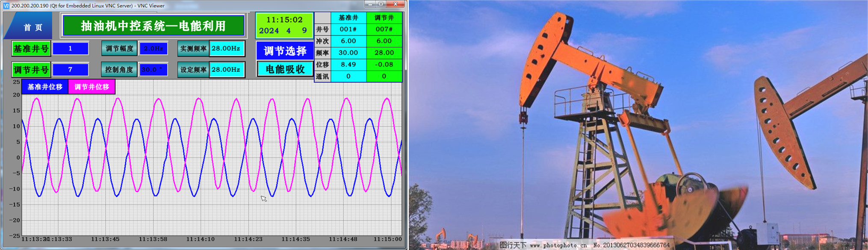Click the 007# well number cell
The image size is (868, 250).
(x=384, y=29)
